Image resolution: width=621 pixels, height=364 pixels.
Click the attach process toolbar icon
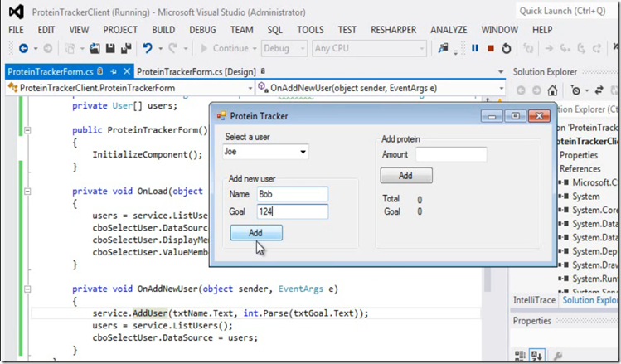[x=444, y=48]
